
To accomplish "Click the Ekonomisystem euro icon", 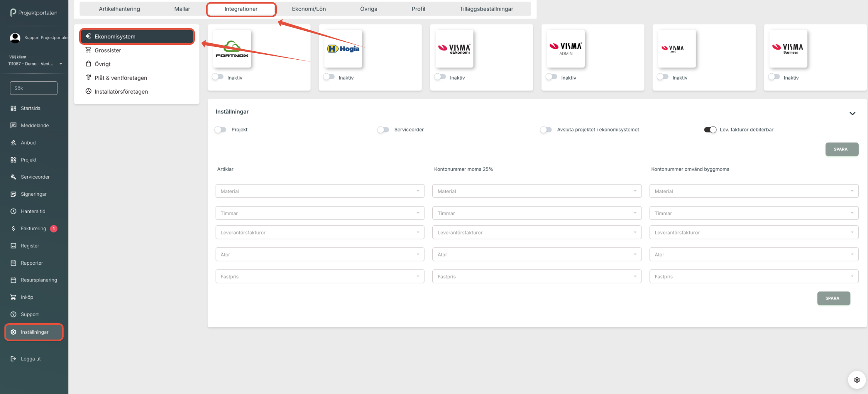I will point(88,36).
